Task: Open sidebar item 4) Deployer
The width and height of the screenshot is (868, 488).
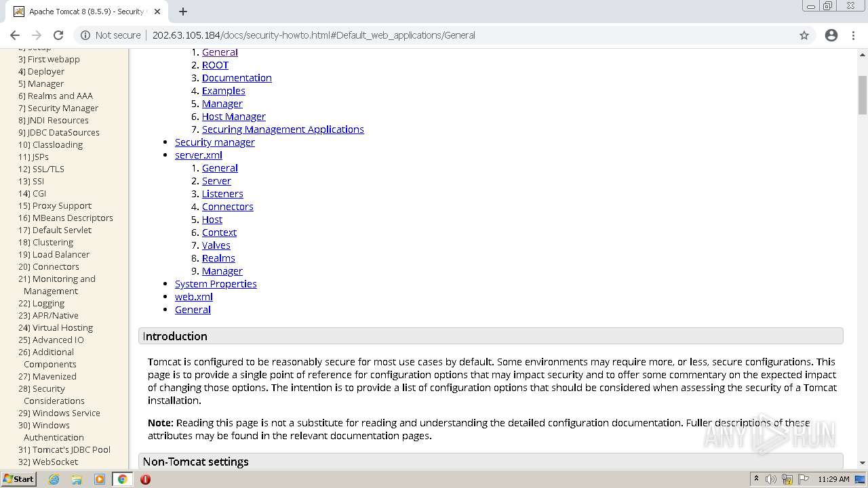Action: [x=41, y=72]
